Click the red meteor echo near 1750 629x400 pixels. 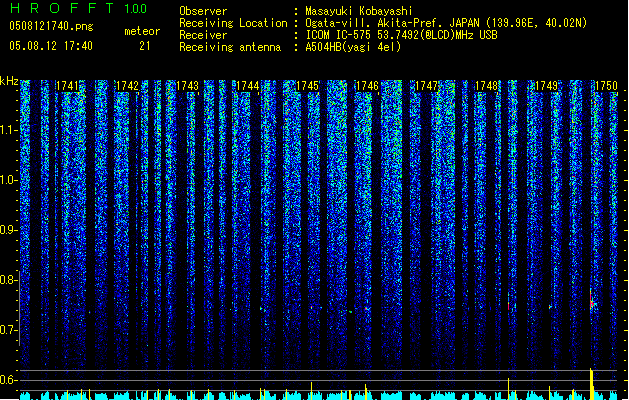(591, 301)
